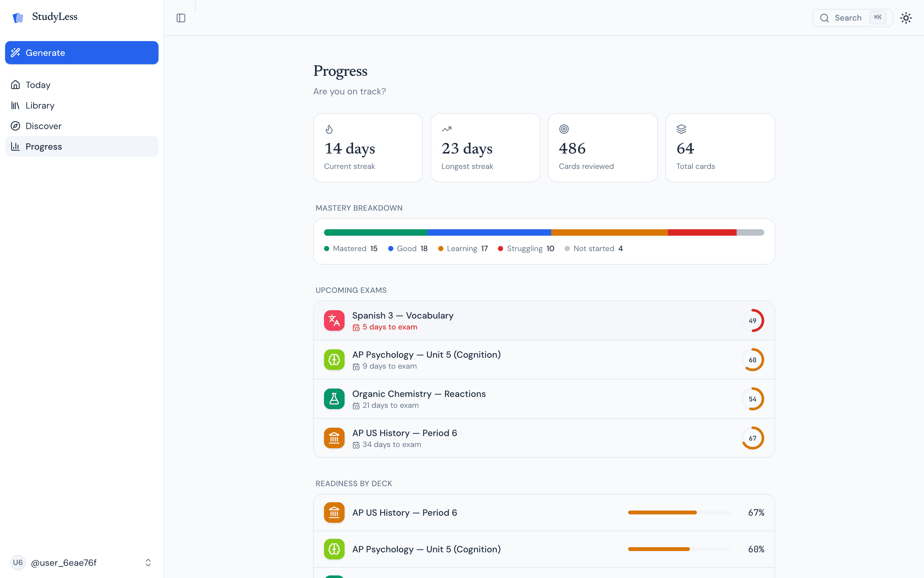The height and width of the screenshot is (578, 924).
Task: Open AP Psychology exam in Upcoming Exams
Action: 544,360
